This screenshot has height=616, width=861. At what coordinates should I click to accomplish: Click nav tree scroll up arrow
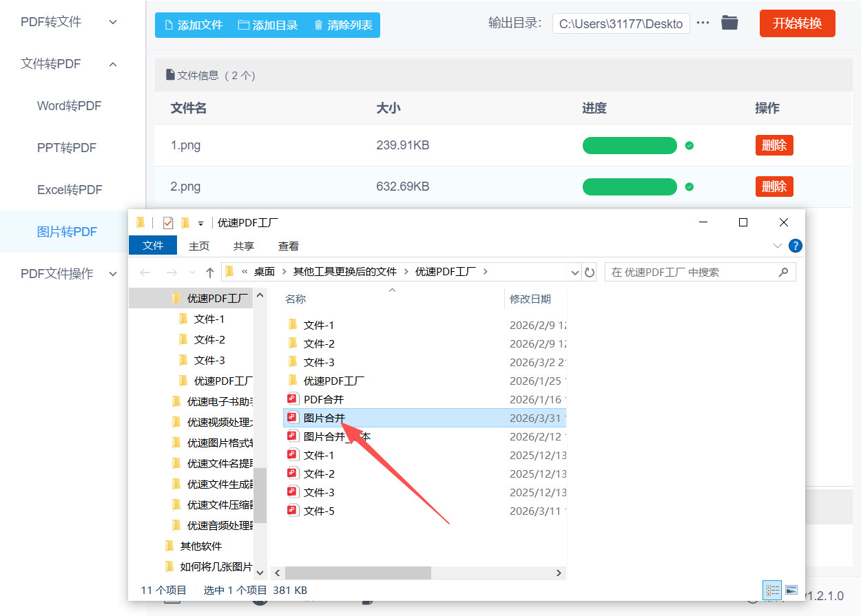[260, 296]
